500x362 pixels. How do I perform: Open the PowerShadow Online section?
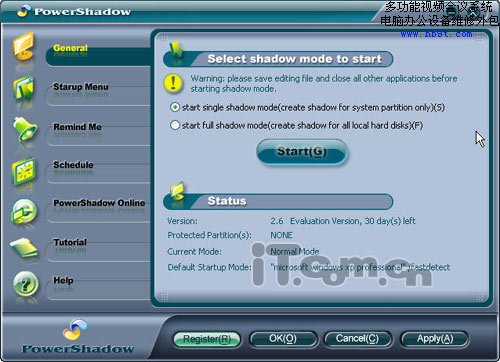click(x=99, y=203)
